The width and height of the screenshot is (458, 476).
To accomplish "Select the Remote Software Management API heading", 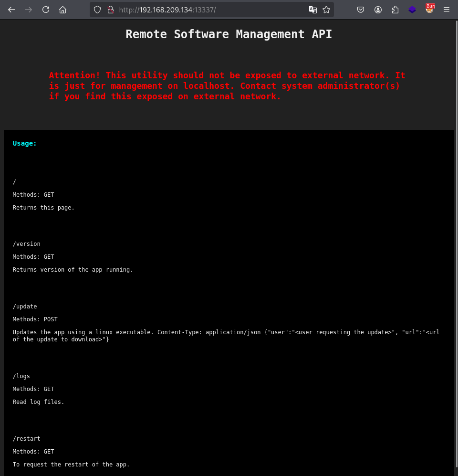I will click(x=229, y=34).
